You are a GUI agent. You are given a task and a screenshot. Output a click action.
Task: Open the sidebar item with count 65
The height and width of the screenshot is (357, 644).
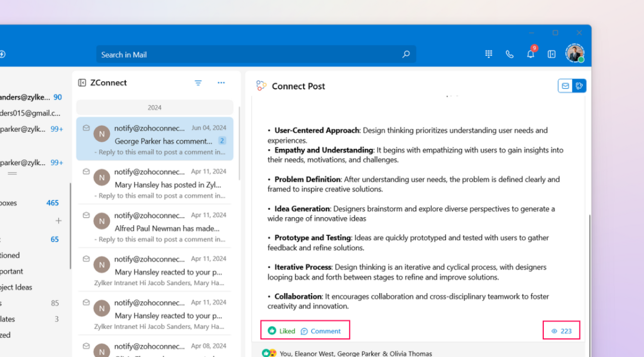point(30,239)
